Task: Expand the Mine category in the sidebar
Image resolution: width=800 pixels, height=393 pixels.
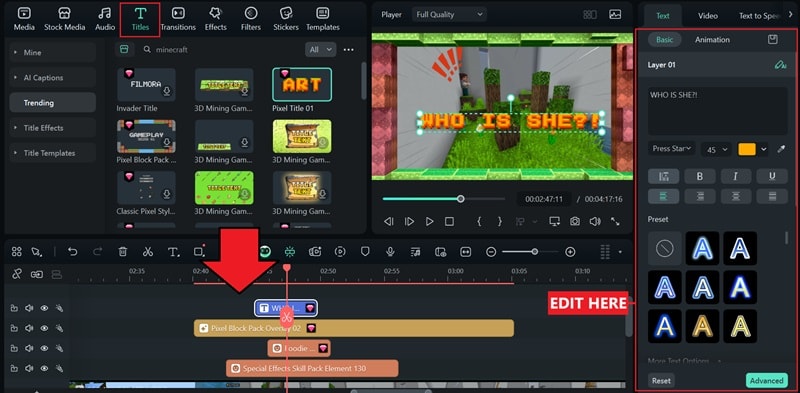Action: click(x=53, y=53)
